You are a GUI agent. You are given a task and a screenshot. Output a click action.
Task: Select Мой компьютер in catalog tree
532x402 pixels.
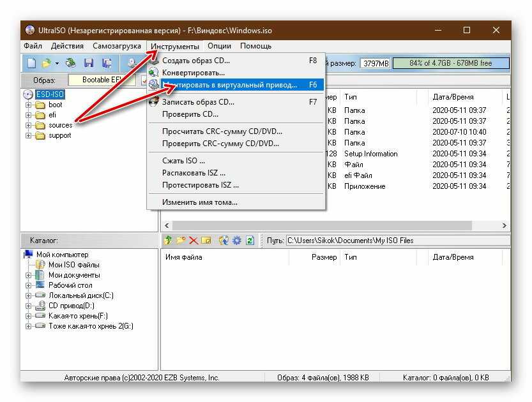(x=63, y=255)
